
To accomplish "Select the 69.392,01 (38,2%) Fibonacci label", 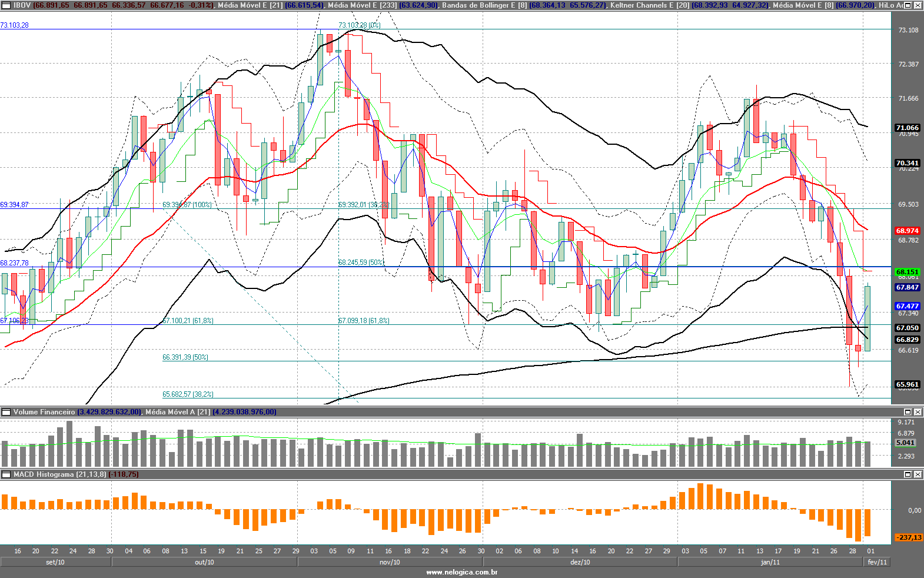I will pos(364,205).
